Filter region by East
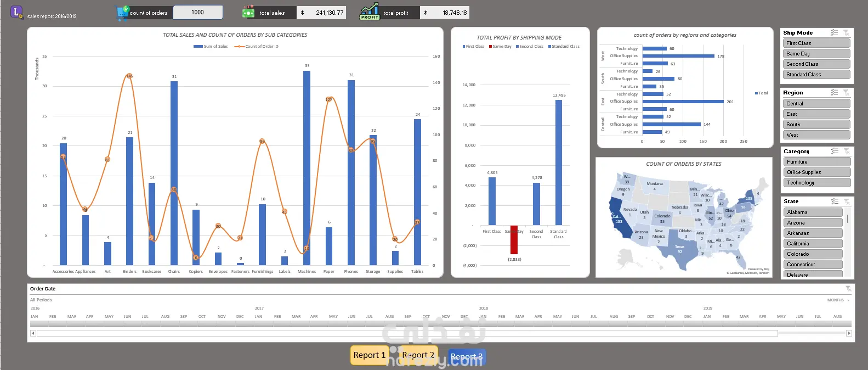868x370 pixels. coord(817,114)
